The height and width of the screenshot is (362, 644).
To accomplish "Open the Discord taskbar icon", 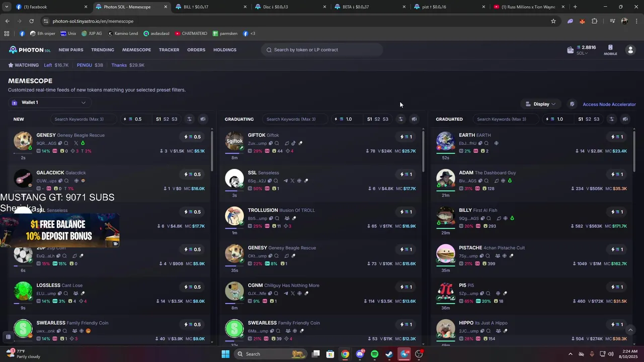I will (x=360, y=354).
